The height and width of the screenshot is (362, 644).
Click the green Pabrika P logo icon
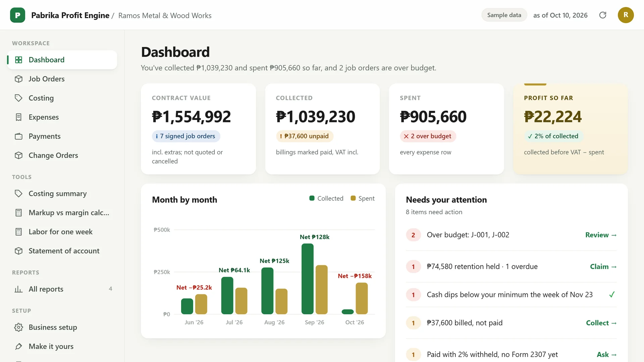coord(17,15)
